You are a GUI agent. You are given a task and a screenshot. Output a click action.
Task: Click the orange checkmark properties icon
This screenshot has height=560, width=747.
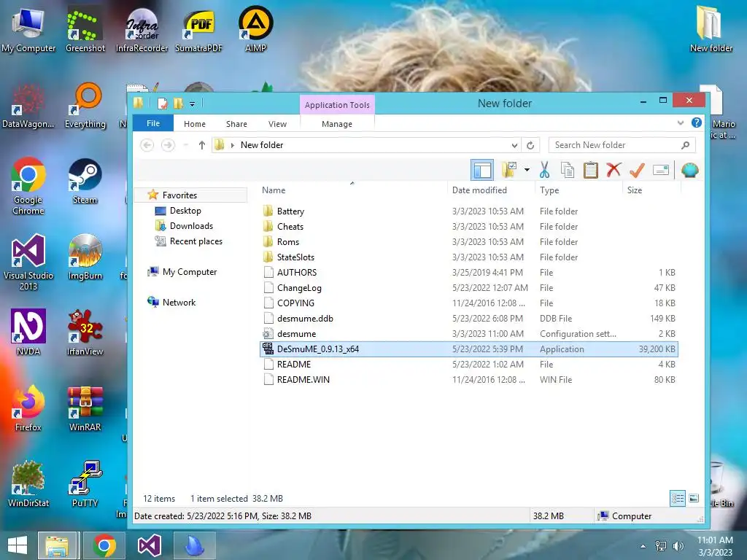[x=637, y=170]
